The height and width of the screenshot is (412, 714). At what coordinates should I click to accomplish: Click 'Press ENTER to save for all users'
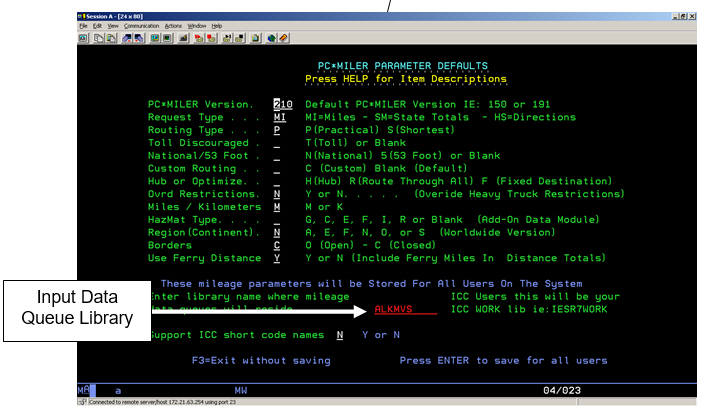coord(503,361)
